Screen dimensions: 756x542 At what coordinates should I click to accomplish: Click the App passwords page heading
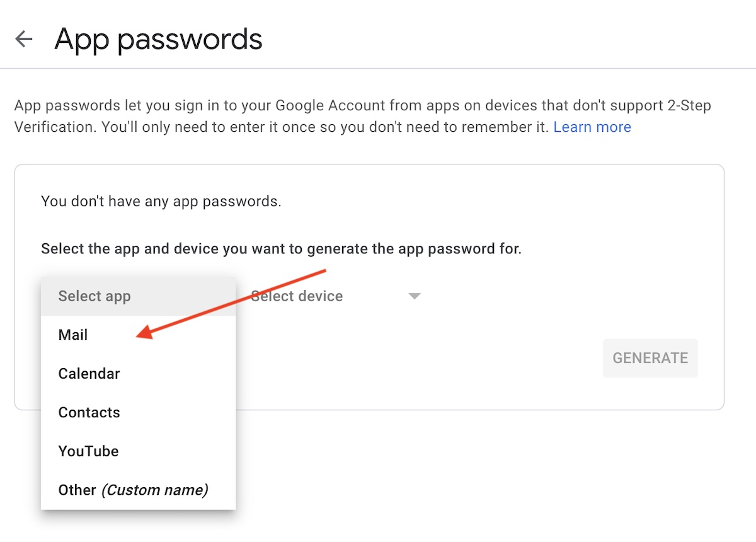pyautogui.click(x=158, y=39)
